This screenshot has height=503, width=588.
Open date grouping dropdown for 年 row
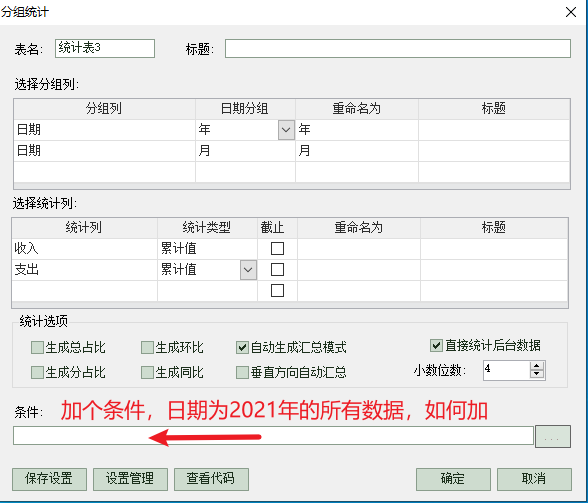pyautogui.click(x=286, y=130)
